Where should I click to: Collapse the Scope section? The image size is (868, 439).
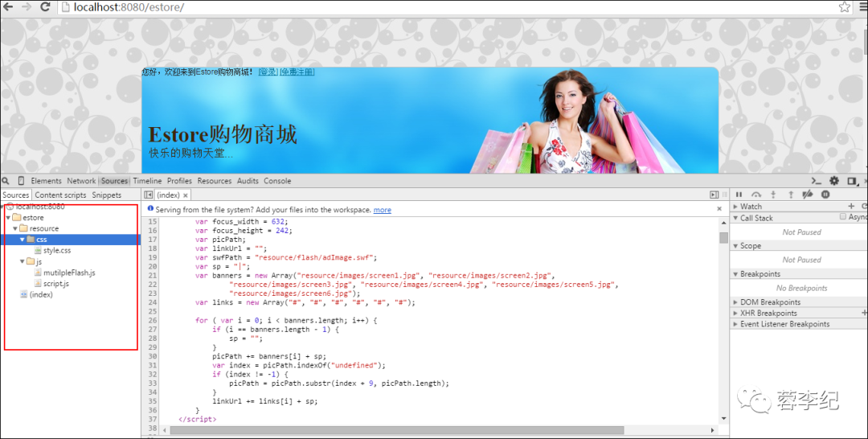[735, 246]
